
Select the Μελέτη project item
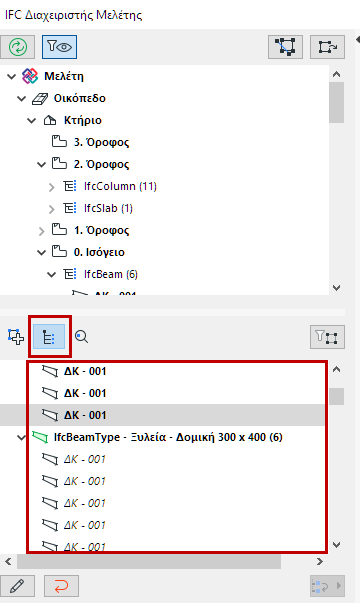pos(64,76)
